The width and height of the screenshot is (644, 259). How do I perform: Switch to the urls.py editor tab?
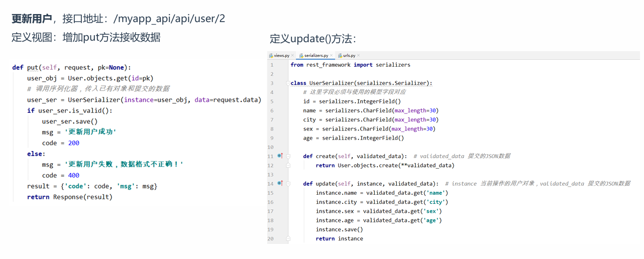tap(349, 56)
